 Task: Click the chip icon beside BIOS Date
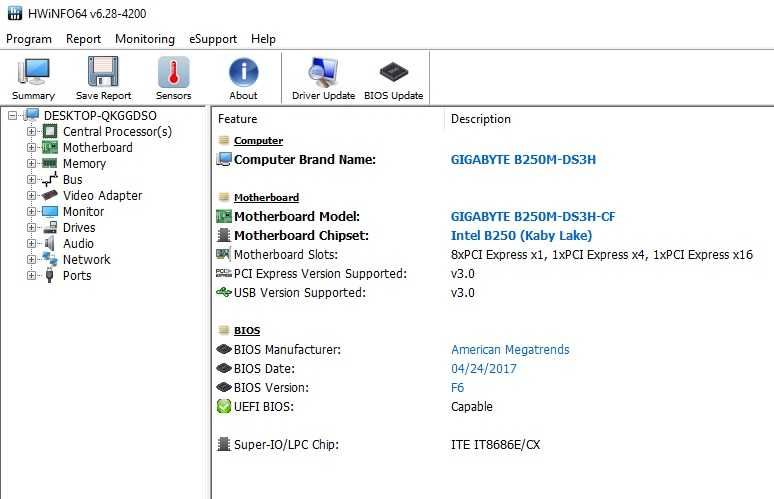[224, 368]
